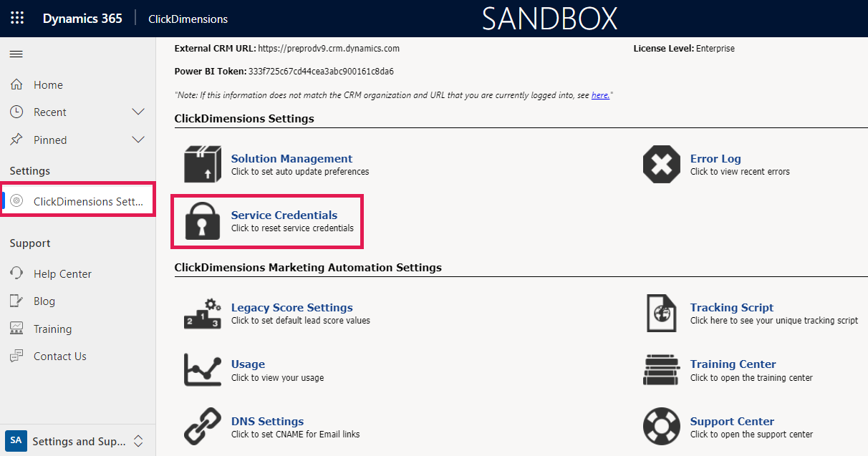Viewport: 868px width, 456px height.
Task: Click "Click to open the support center" text
Action: coord(751,435)
